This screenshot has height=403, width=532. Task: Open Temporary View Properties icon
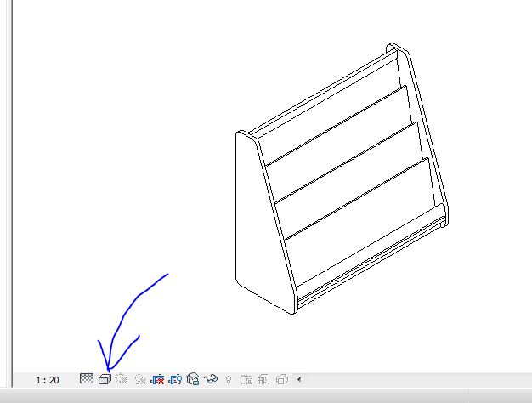pyautogui.click(x=246, y=379)
